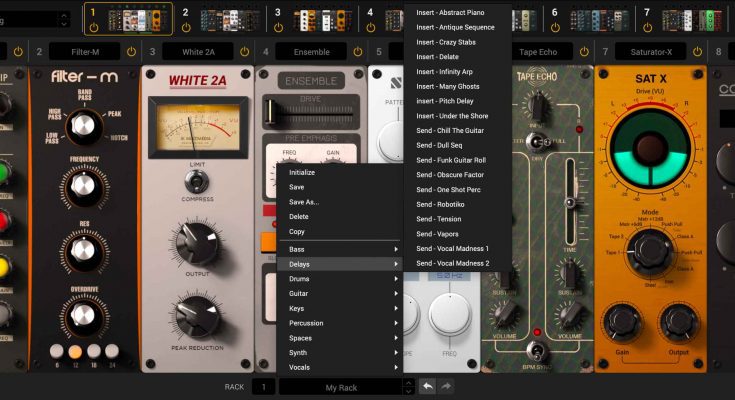The image size is (735, 400).
Task: Select the 12 dB slope button on Filter-M
Action: [x=75, y=351]
